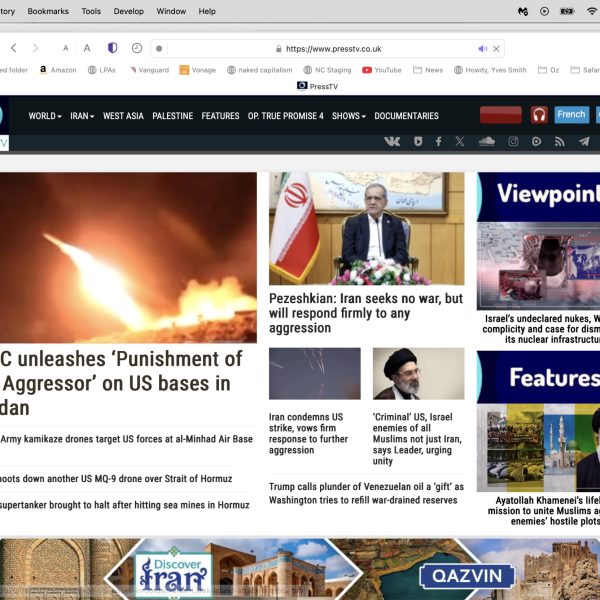Expand the Oz bookmarks folder
Screen dimensions: 600x600
549,70
